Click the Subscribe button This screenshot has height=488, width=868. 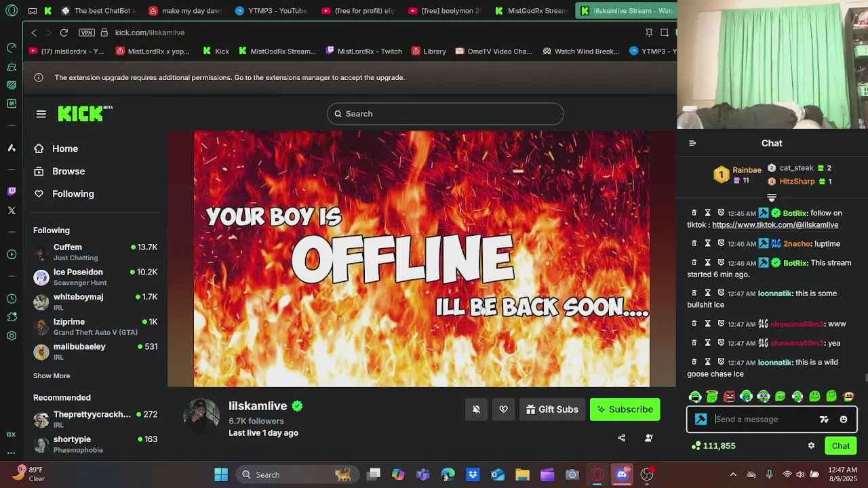coord(625,409)
